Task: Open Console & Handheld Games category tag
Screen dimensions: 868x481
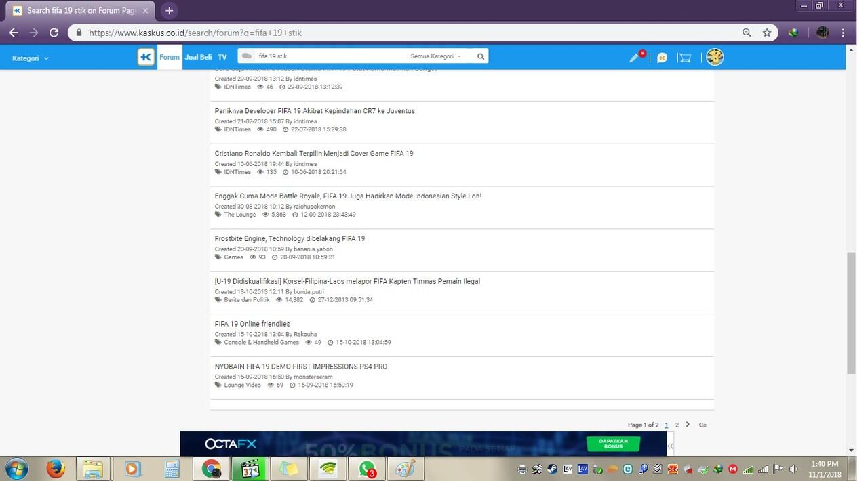Action: [x=261, y=343]
